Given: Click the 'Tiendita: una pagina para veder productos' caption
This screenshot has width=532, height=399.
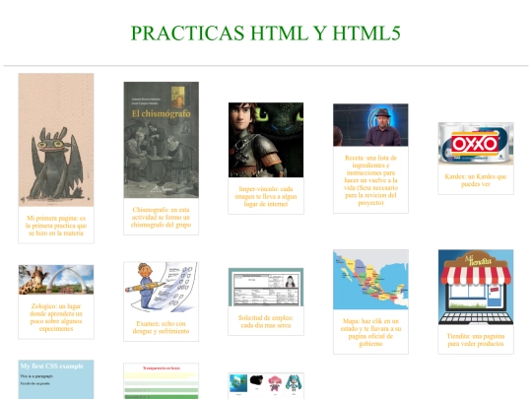Looking at the screenshot, I should (476, 340).
